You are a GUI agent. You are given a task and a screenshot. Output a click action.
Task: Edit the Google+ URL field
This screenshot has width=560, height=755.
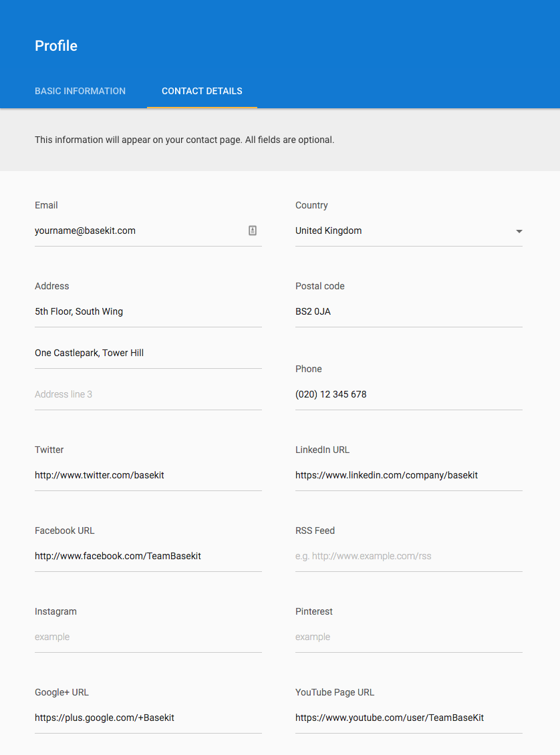[x=148, y=718]
